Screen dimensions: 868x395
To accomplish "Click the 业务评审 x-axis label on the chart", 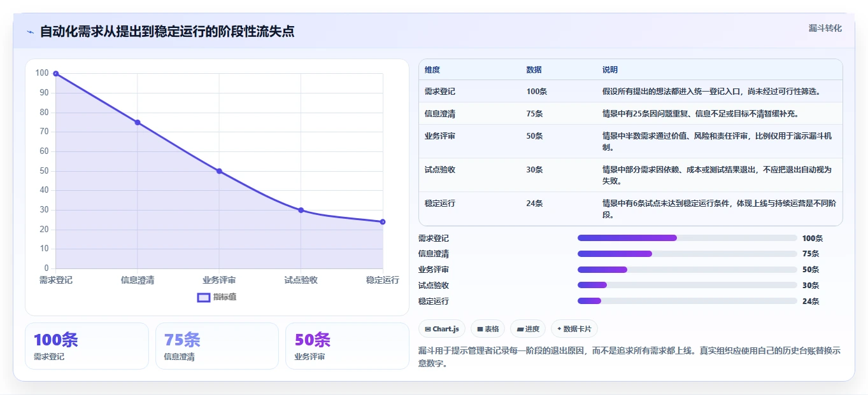I will coord(219,280).
